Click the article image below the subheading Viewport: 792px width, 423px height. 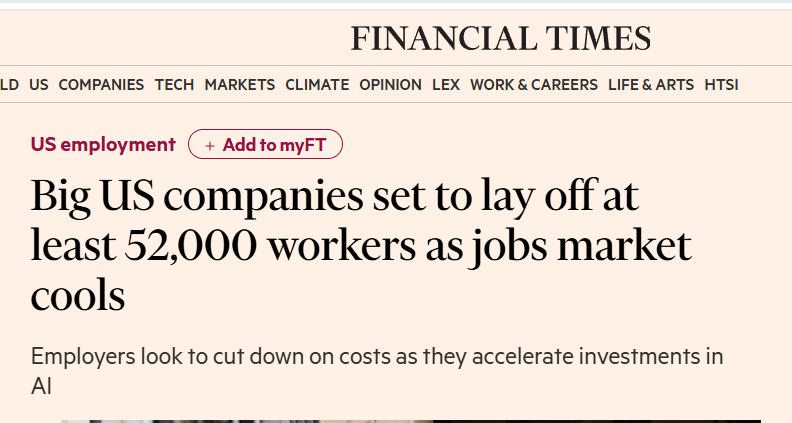410,420
